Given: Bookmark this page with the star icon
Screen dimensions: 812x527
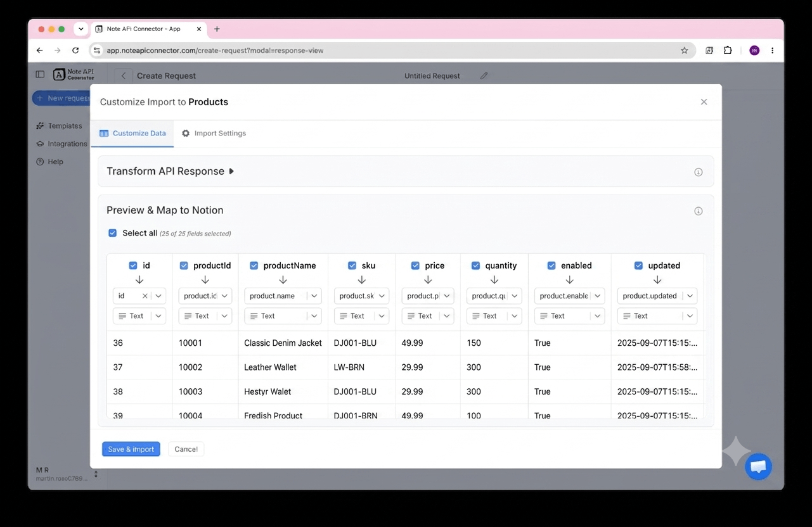Looking at the screenshot, I should click(x=685, y=51).
